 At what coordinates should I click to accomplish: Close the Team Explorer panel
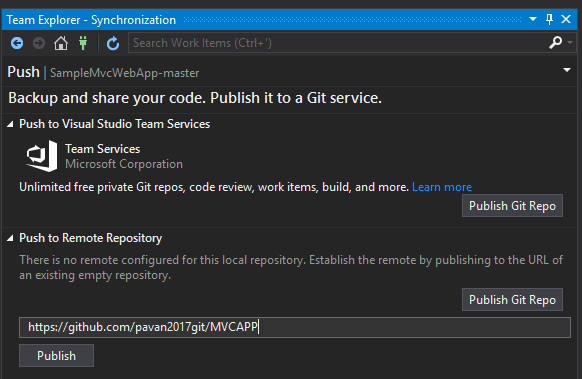click(x=566, y=19)
